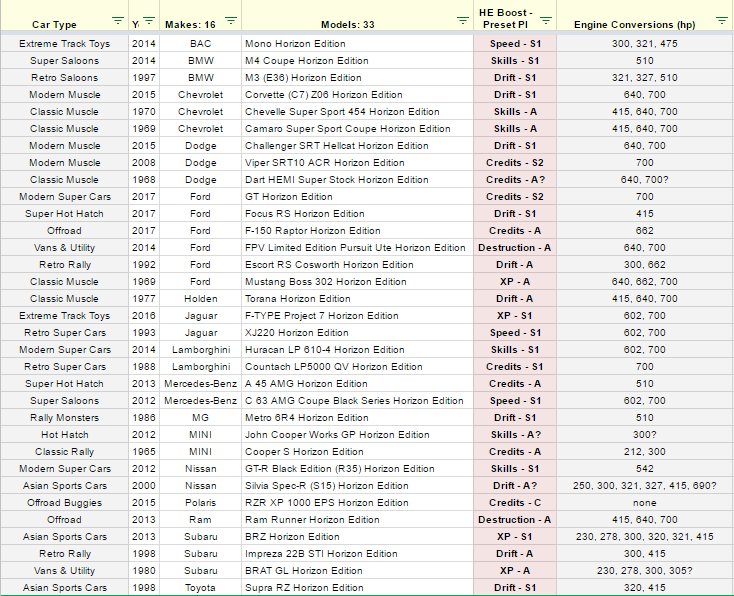734x596 pixels.
Task: Click engine conversions 250, 300, 321, 327, 415, 690?
Action: pos(645,486)
